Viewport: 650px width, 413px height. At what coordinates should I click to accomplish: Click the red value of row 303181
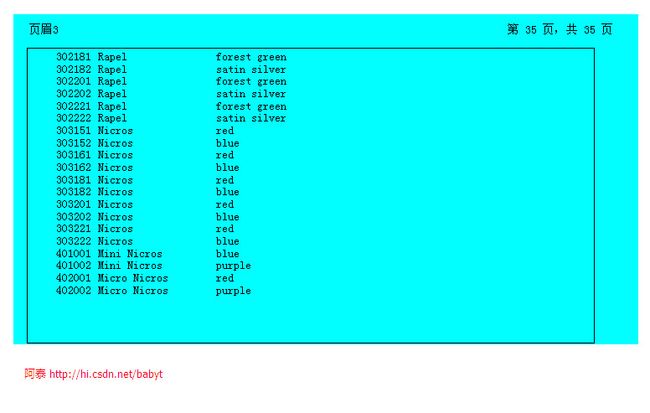225,180
